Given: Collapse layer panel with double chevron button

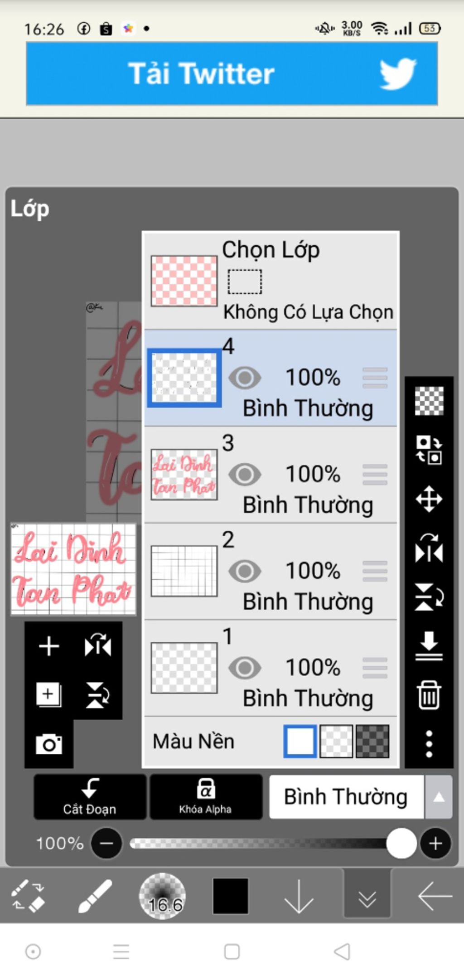Looking at the screenshot, I should [367, 897].
